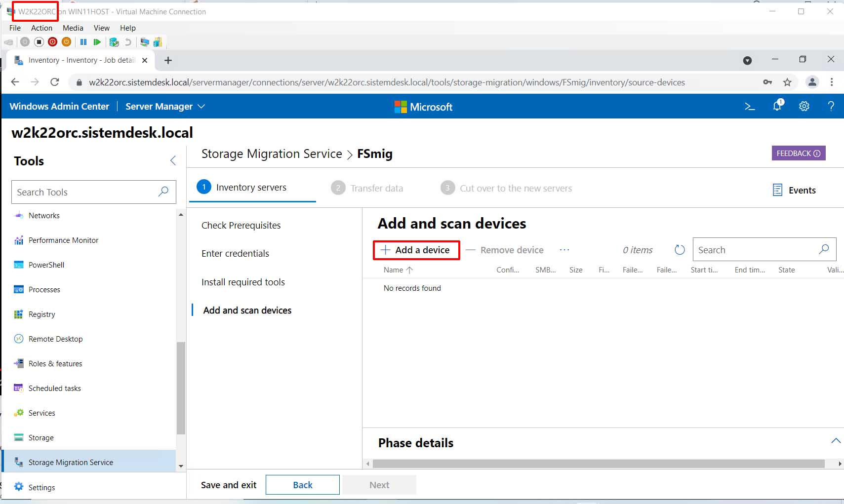
Task: Open the Help menu
Action: point(128,28)
